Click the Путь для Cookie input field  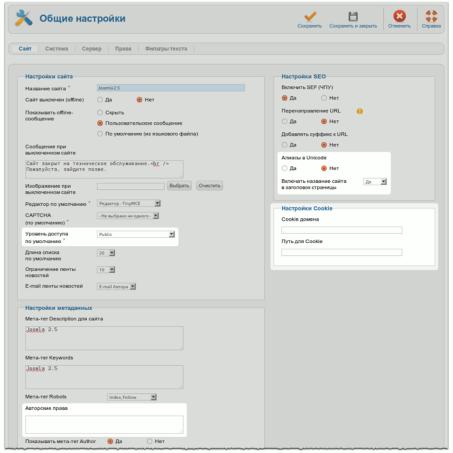pos(342,252)
